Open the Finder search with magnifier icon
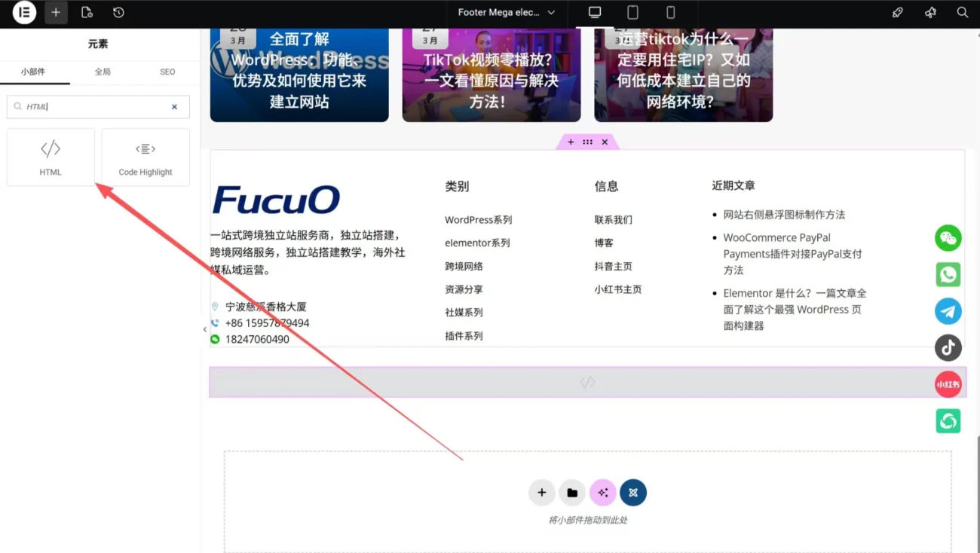 [962, 12]
